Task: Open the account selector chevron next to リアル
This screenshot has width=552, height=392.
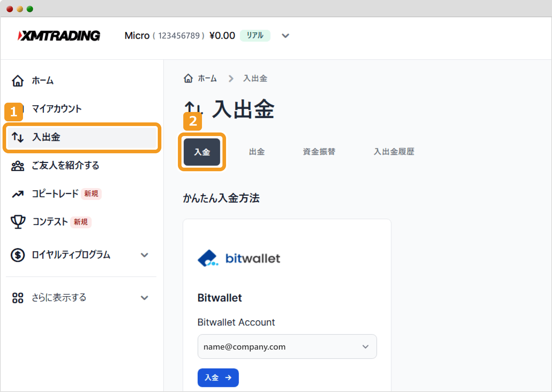Action: (x=285, y=36)
